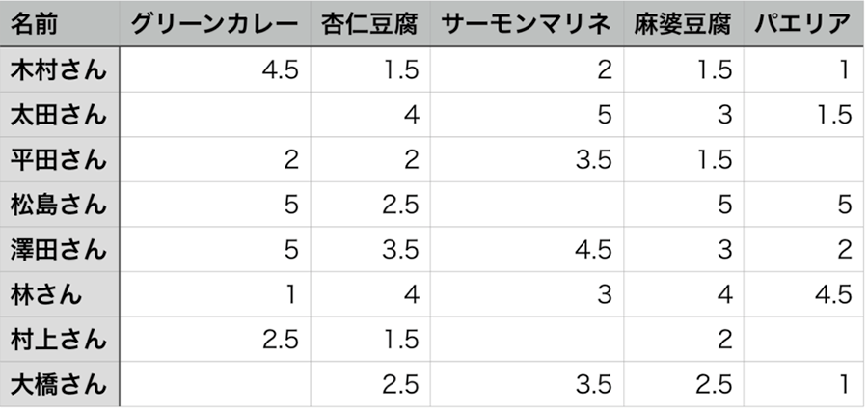Click the empty パエリア cell for 村上さん
The image size is (868, 412).
804,339
